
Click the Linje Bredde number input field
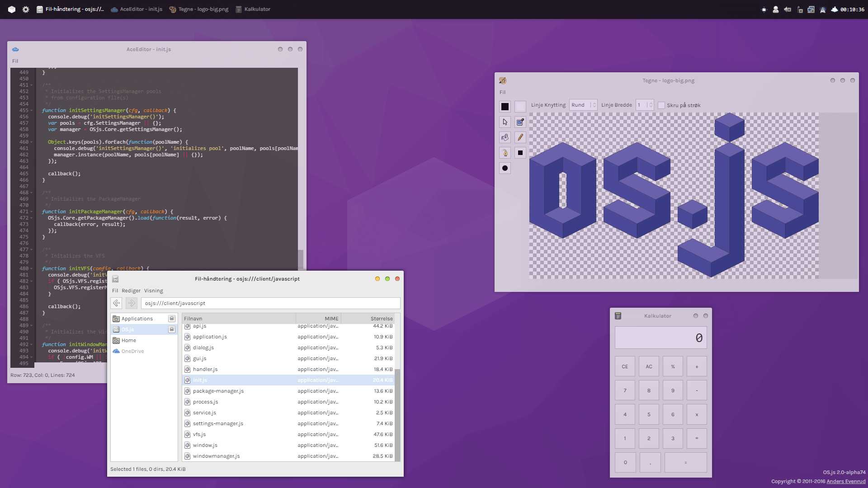pyautogui.click(x=640, y=105)
